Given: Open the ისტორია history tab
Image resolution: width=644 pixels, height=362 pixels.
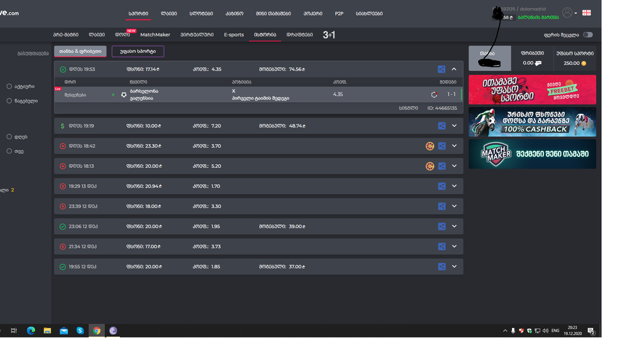Looking at the screenshot, I should coord(265,35).
